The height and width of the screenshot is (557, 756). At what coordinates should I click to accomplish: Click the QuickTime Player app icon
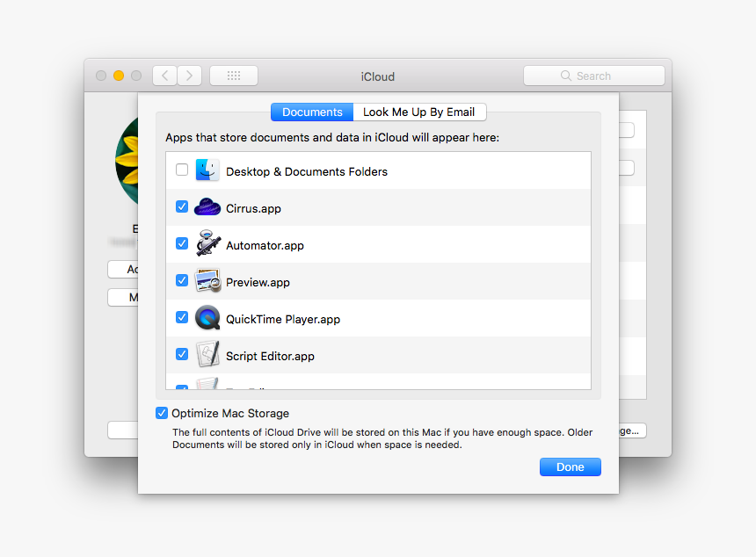[x=207, y=317]
